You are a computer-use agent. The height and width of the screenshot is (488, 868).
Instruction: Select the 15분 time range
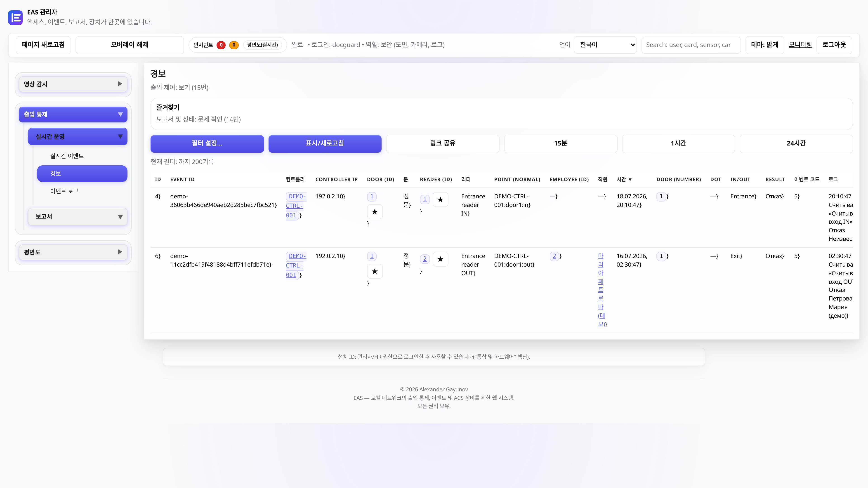(x=560, y=143)
